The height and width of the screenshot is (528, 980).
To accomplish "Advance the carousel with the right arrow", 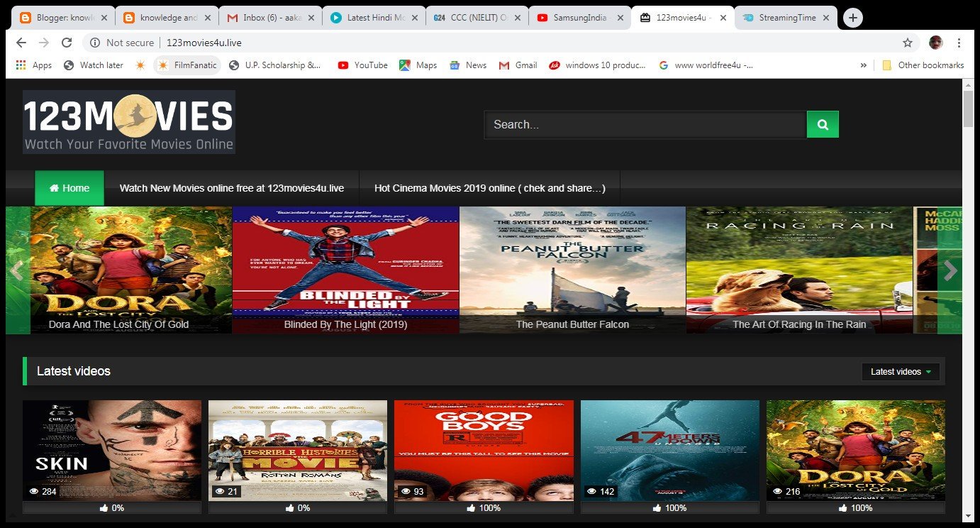I will coord(950,270).
